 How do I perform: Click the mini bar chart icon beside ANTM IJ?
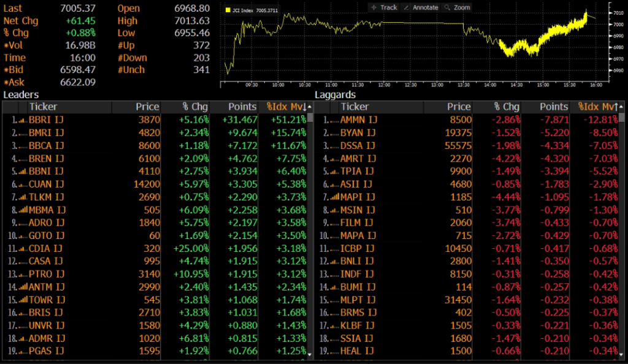pos(23,287)
